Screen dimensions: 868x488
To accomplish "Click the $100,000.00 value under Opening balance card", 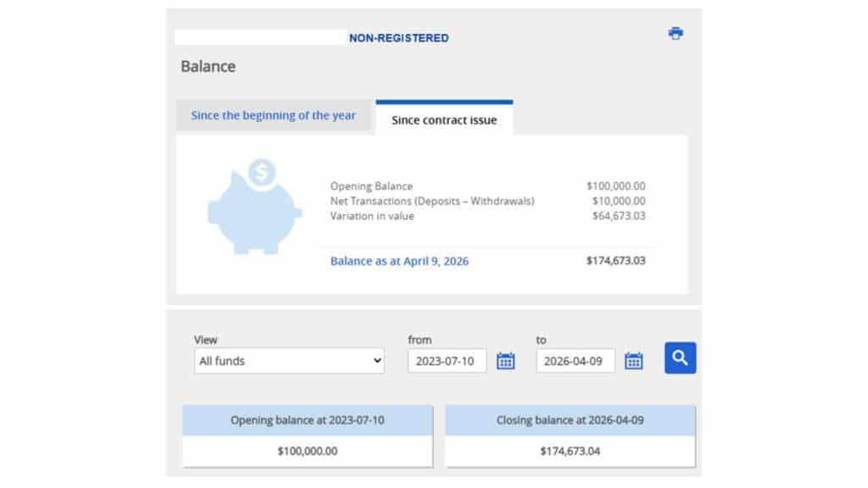I will coord(307,451).
